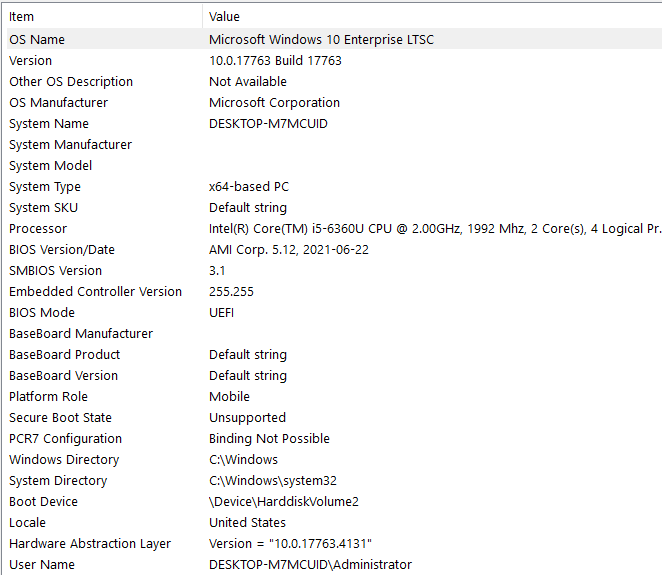Image resolution: width=662 pixels, height=575 pixels.
Task: Select the System Name entry
Action: tap(49, 124)
